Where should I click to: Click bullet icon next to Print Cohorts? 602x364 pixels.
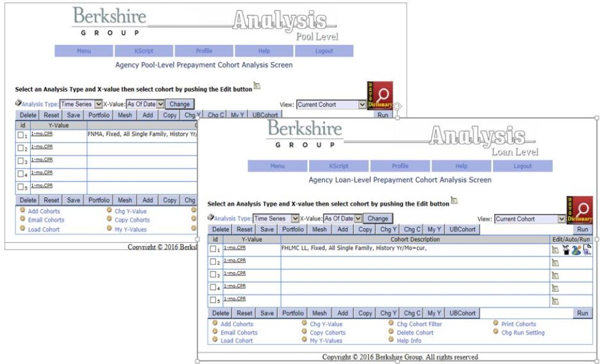(496, 323)
